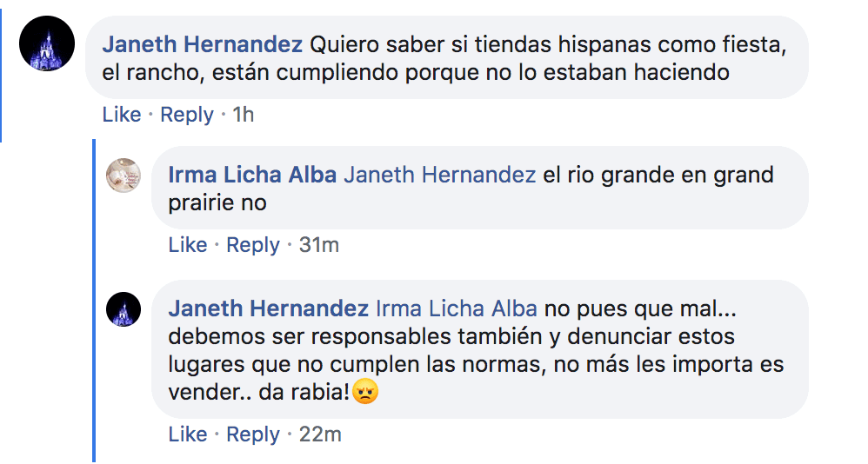The image size is (868, 464).
Task: Like the "no pues que mal" reply
Action: click(x=187, y=434)
